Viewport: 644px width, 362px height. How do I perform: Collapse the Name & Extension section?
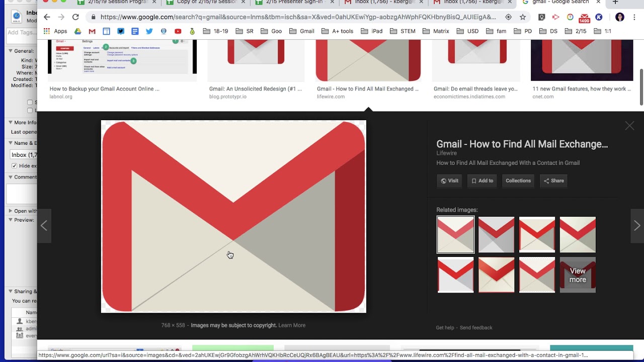pyautogui.click(x=10, y=143)
